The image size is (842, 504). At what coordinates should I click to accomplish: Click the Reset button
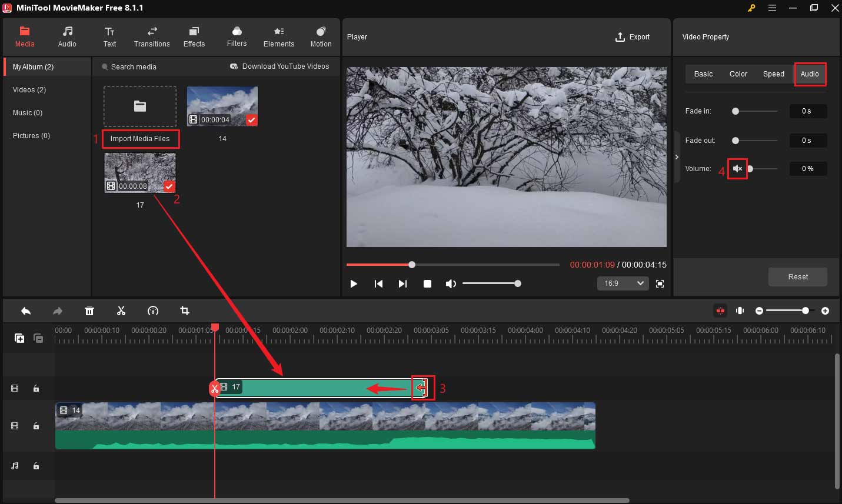798,277
